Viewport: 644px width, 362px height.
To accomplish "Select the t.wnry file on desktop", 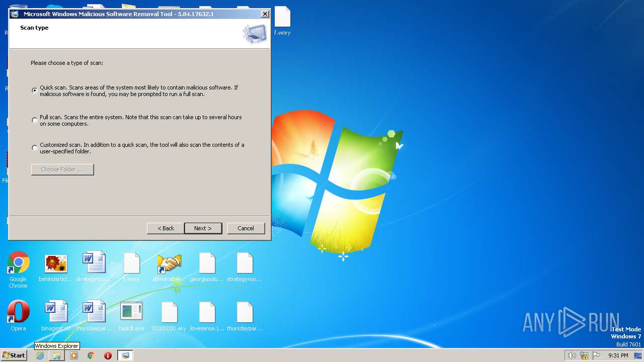I will (131, 267).
